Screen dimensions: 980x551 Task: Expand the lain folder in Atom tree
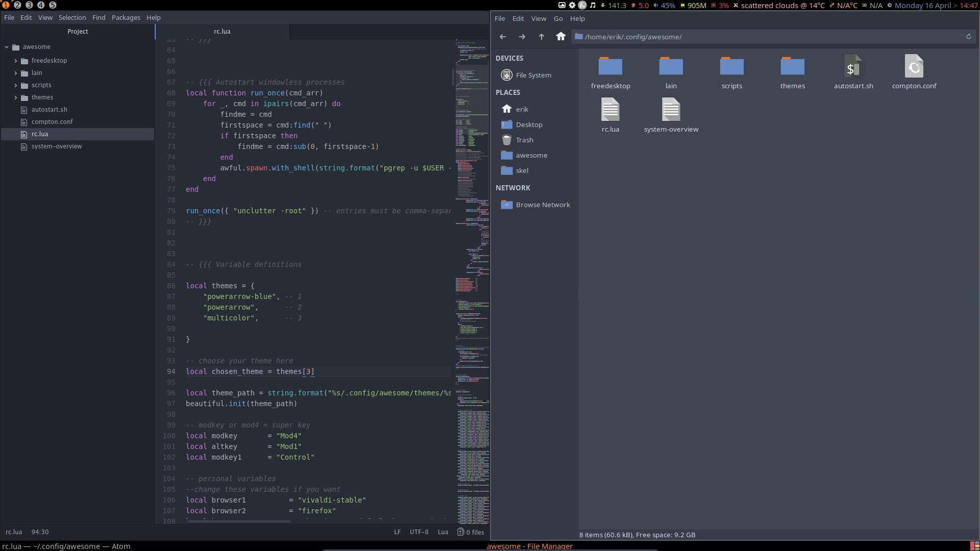[x=16, y=73]
